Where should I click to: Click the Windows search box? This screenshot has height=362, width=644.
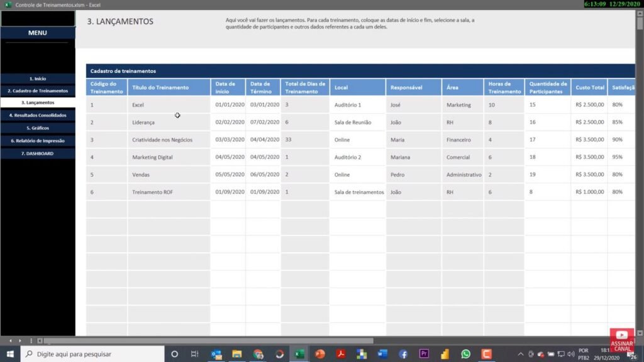point(92,354)
